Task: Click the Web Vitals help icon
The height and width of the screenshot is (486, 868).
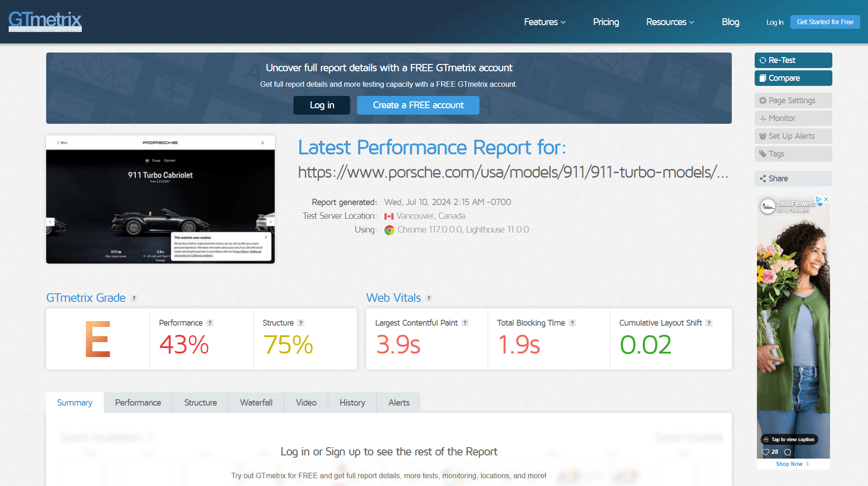Action: point(429,298)
